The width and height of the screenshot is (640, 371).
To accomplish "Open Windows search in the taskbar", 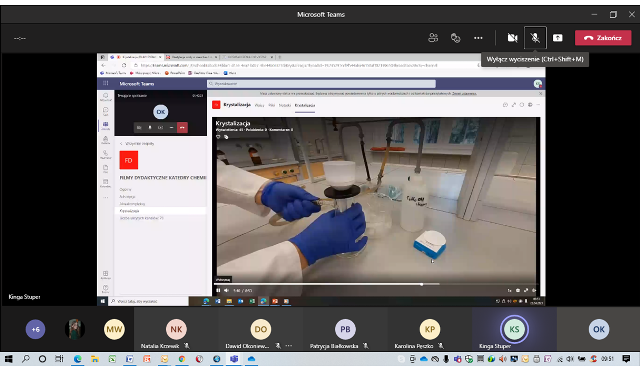I will tap(26, 359).
